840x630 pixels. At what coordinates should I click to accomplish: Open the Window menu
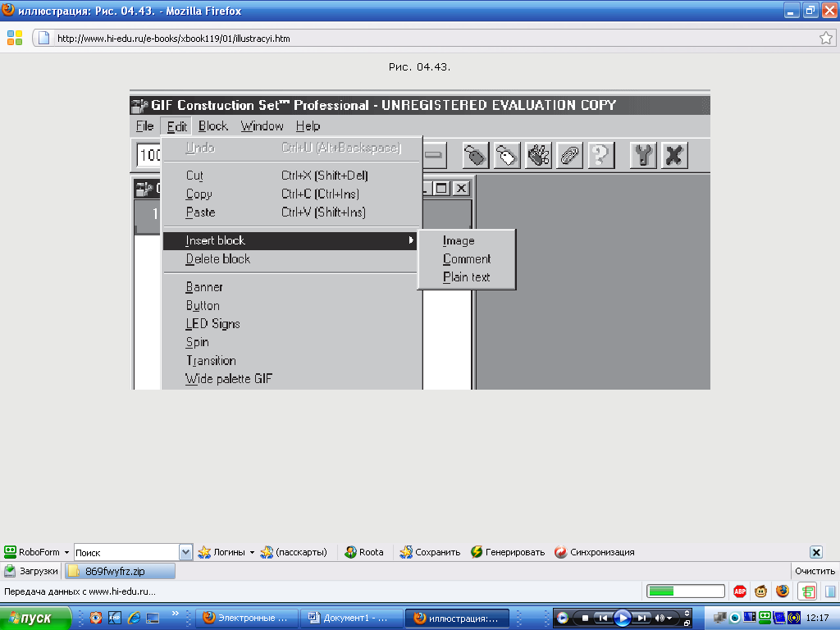(x=262, y=126)
